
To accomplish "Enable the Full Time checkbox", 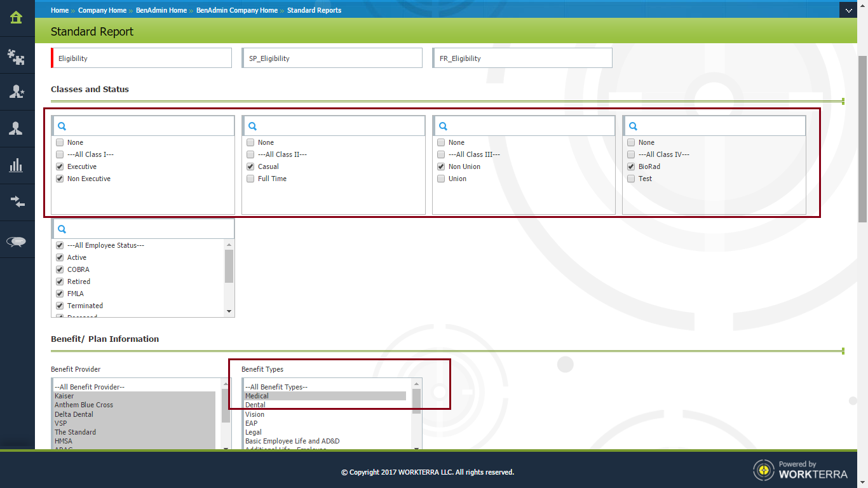I will pyautogui.click(x=250, y=179).
